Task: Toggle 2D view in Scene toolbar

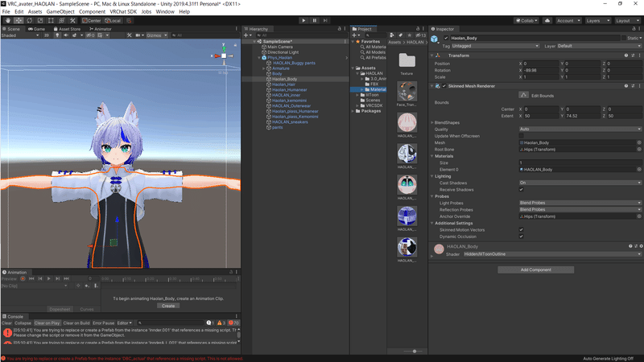Action: click(47, 35)
